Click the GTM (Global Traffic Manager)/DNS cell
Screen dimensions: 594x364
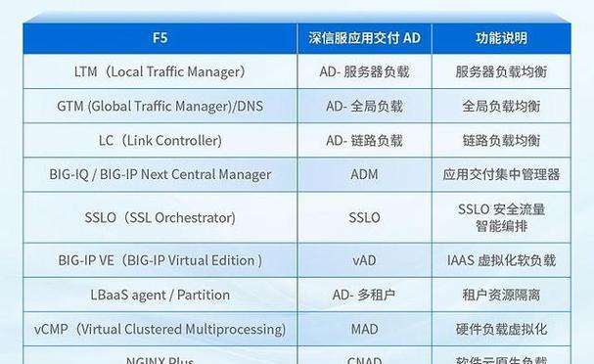pos(160,106)
